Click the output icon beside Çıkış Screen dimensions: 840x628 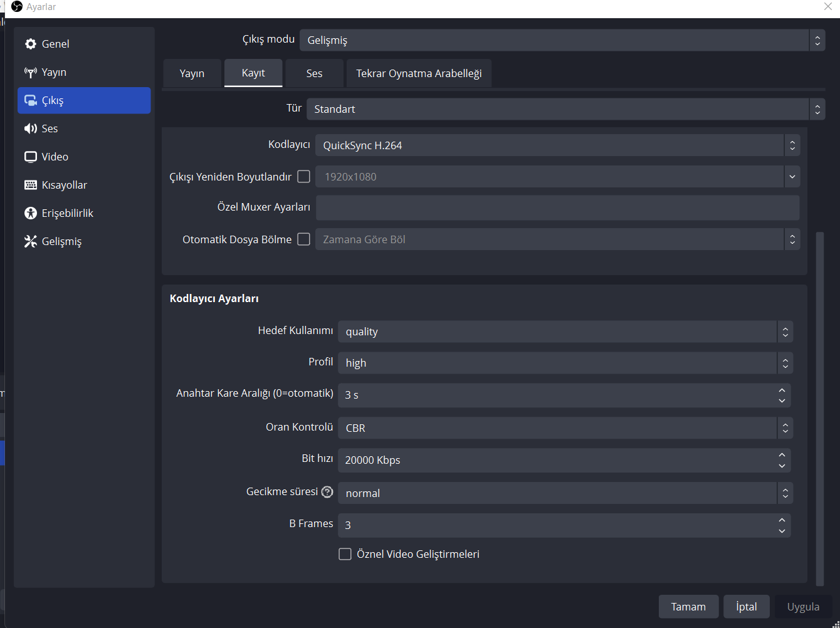[31, 100]
